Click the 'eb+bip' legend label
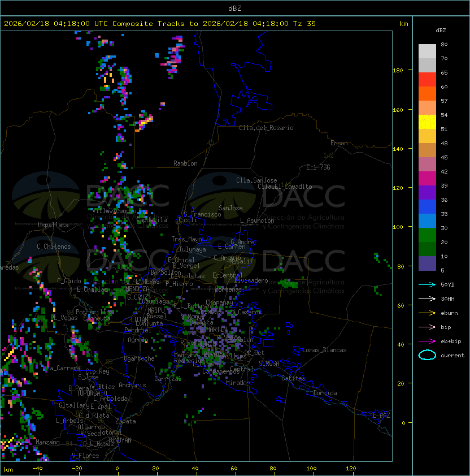The height and width of the screenshot is (476, 470). (451, 341)
